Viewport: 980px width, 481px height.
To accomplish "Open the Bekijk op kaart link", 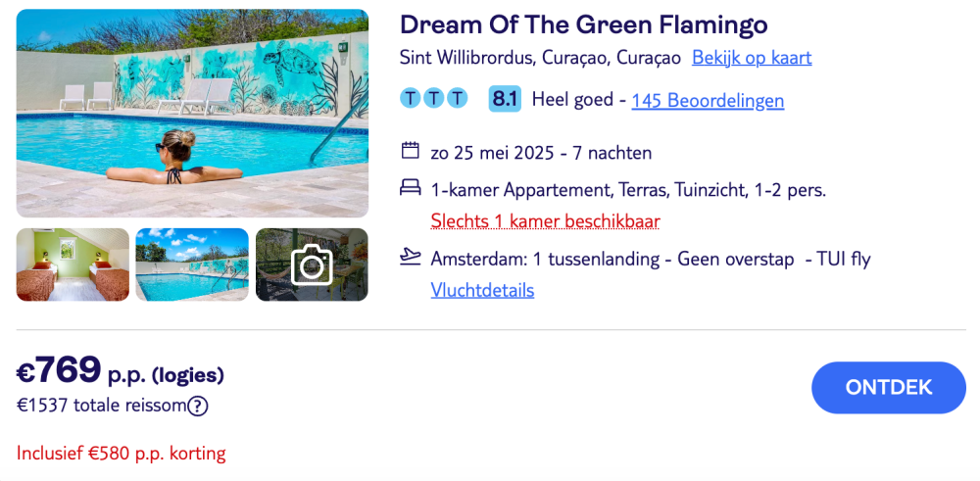I will (752, 58).
